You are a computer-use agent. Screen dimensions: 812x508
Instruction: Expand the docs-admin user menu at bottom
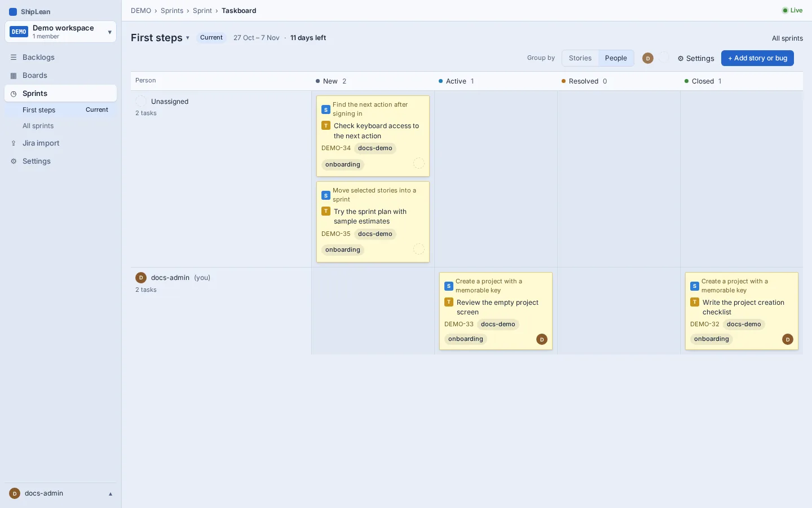click(60, 493)
